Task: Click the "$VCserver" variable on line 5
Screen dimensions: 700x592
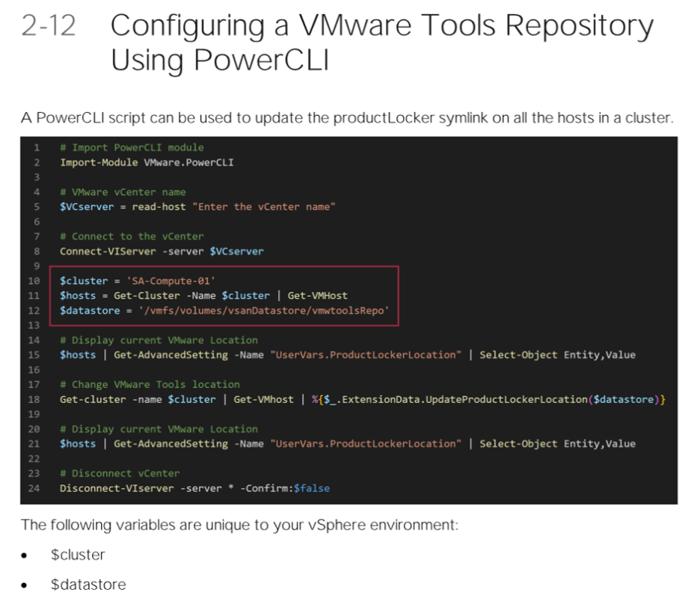Action: (87, 207)
